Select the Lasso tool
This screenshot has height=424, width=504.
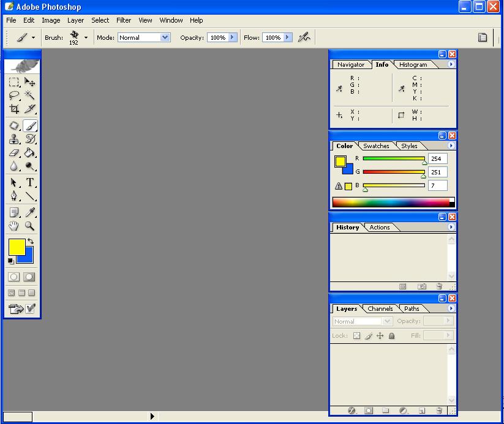(13, 95)
